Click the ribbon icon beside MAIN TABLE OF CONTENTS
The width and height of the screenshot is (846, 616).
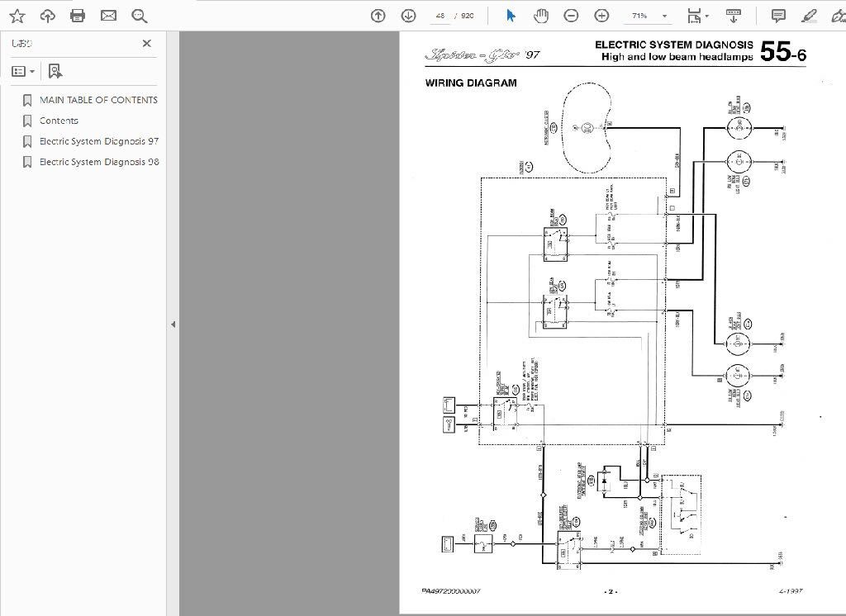pyautogui.click(x=27, y=101)
